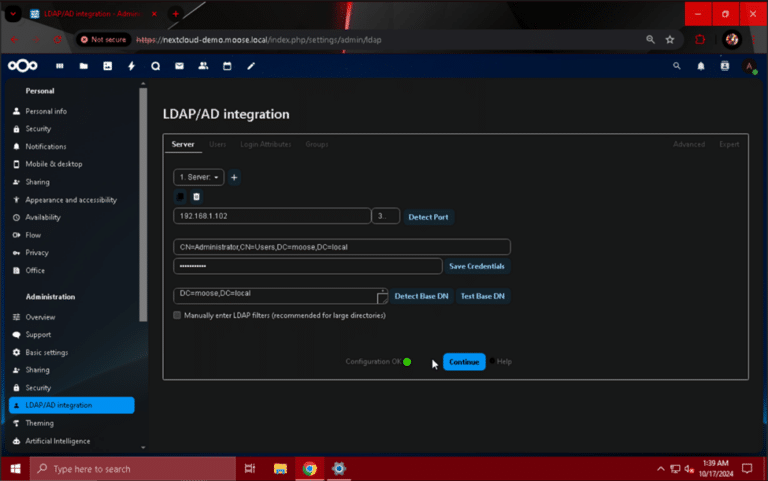The image size is (768, 481).
Task: Open the Files app icon
Action: click(84, 66)
